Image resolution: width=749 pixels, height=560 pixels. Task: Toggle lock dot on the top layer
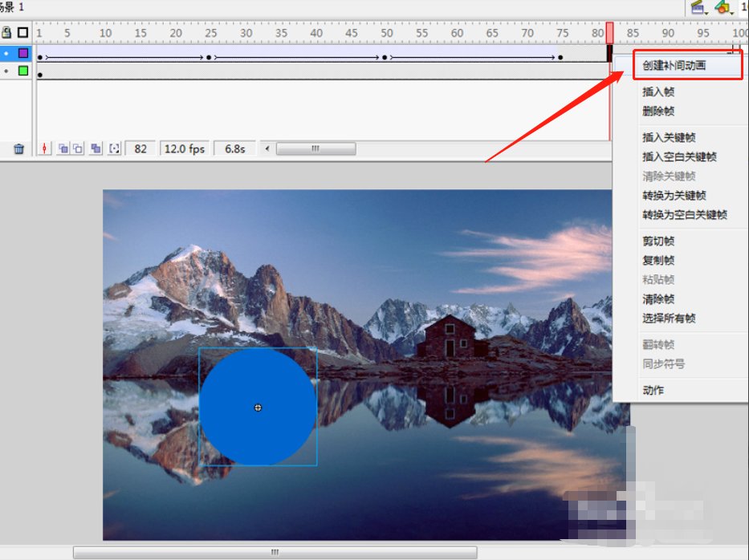[7, 53]
